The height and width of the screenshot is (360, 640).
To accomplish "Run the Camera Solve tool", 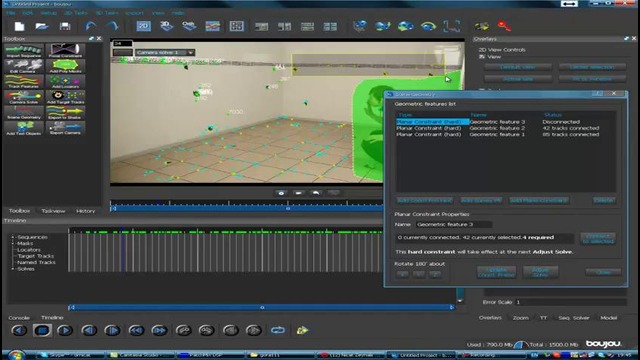I will pos(24,97).
